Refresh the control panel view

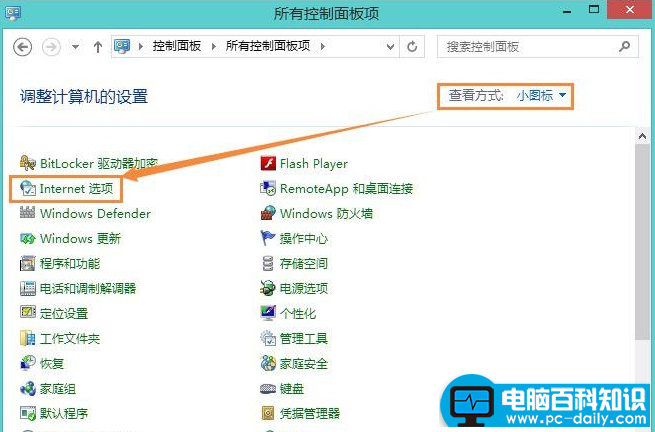pos(412,46)
